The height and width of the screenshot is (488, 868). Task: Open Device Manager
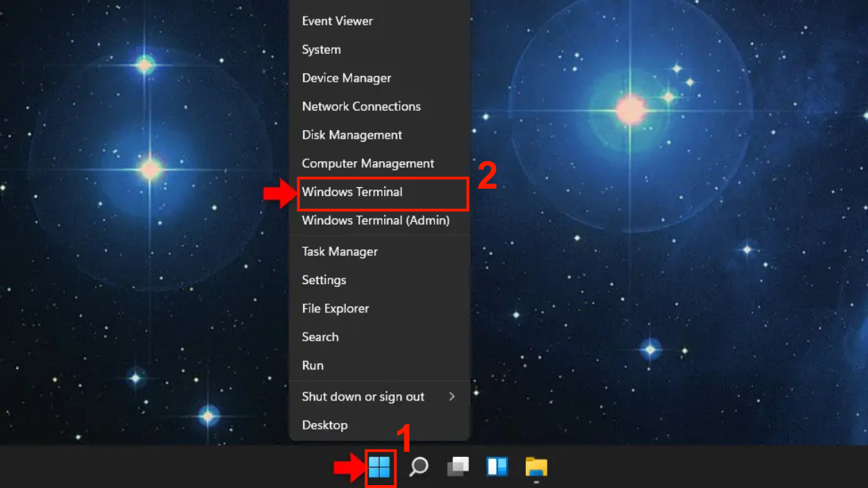tap(380, 78)
